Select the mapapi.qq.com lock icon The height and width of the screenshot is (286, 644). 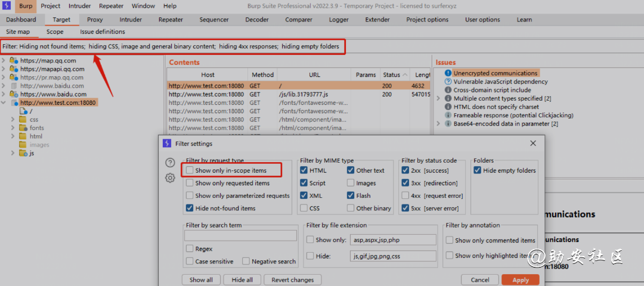click(14, 69)
